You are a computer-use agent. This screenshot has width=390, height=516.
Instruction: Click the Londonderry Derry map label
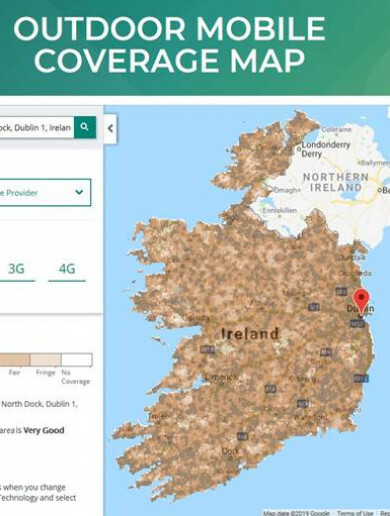pos(326,149)
